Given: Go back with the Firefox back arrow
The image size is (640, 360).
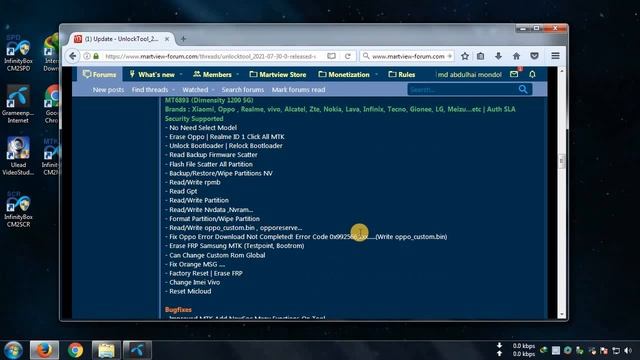Looking at the screenshot, I should 73,56.
